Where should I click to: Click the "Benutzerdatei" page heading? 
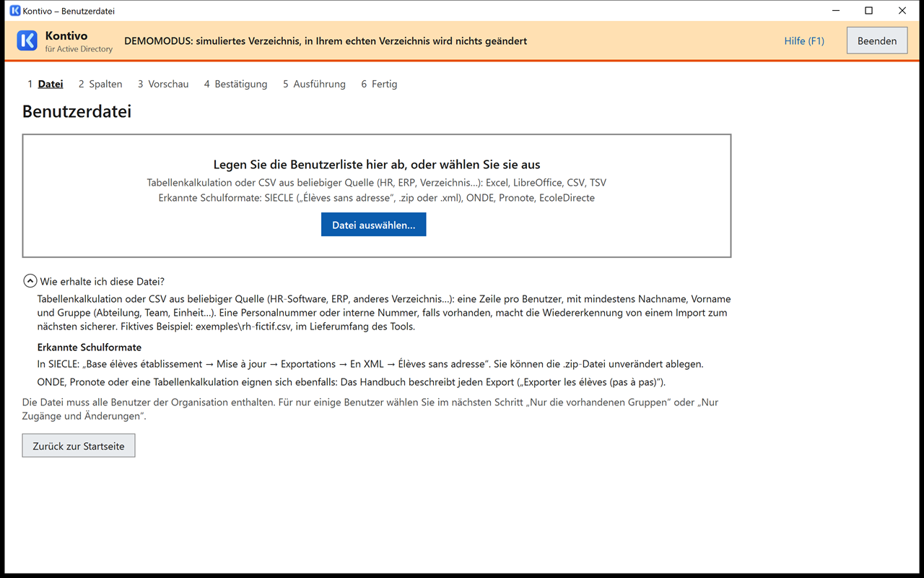(x=77, y=111)
